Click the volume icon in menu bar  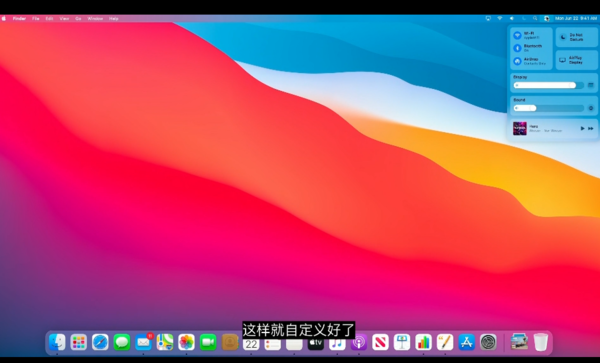click(x=512, y=18)
